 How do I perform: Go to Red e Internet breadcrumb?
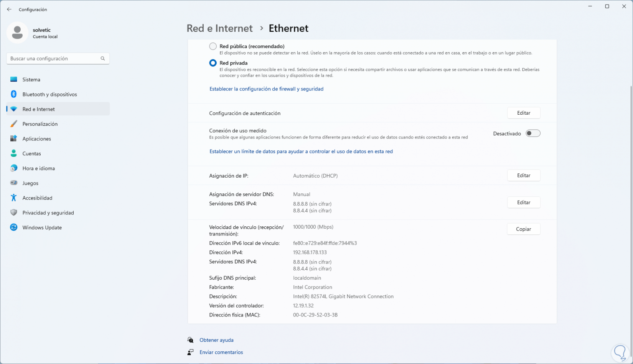[219, 28]
